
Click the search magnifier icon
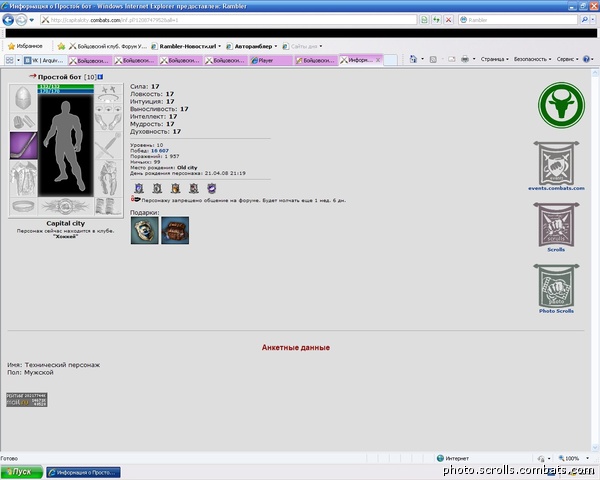(x=584, y=20)
